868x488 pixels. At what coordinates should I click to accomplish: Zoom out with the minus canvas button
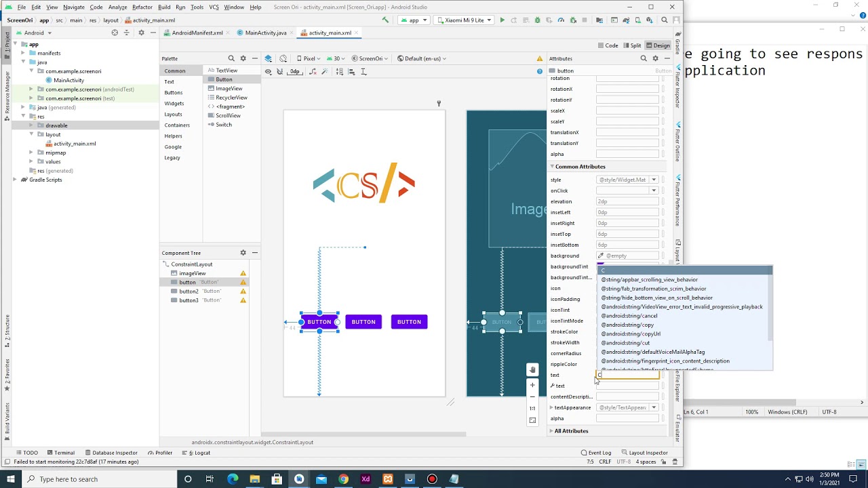click(x=532, y=396)
